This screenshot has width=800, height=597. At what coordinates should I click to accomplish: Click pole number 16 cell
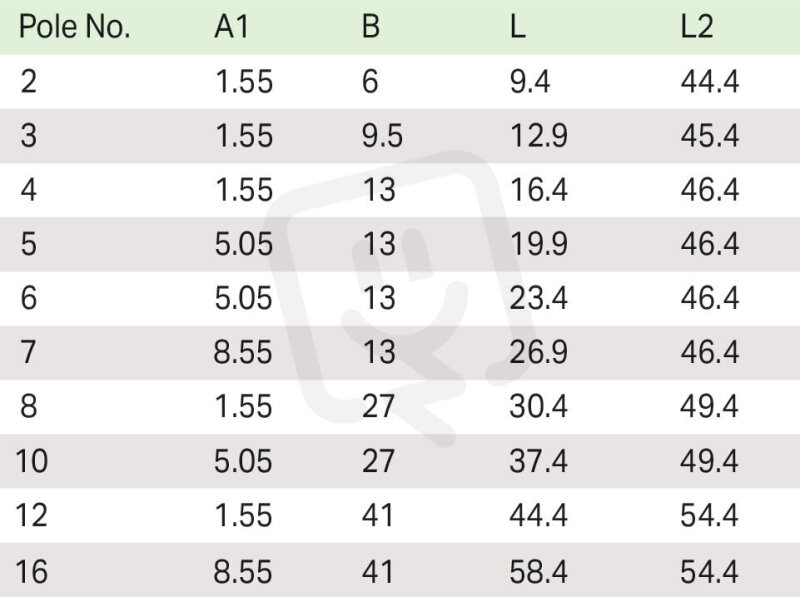(32, 571)
